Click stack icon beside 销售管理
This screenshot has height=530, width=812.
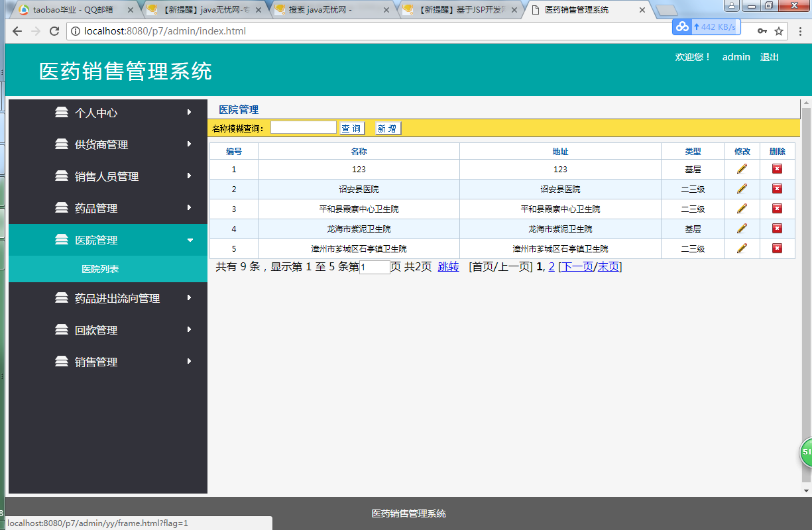click(x=62, y=361)
